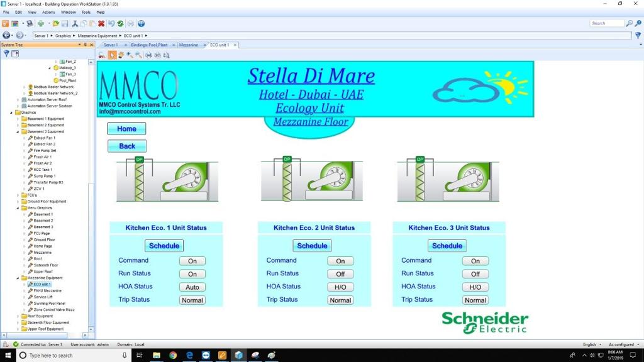The image size is (644, 362).
Task: Open the File menu
Action: pos(6,13)
